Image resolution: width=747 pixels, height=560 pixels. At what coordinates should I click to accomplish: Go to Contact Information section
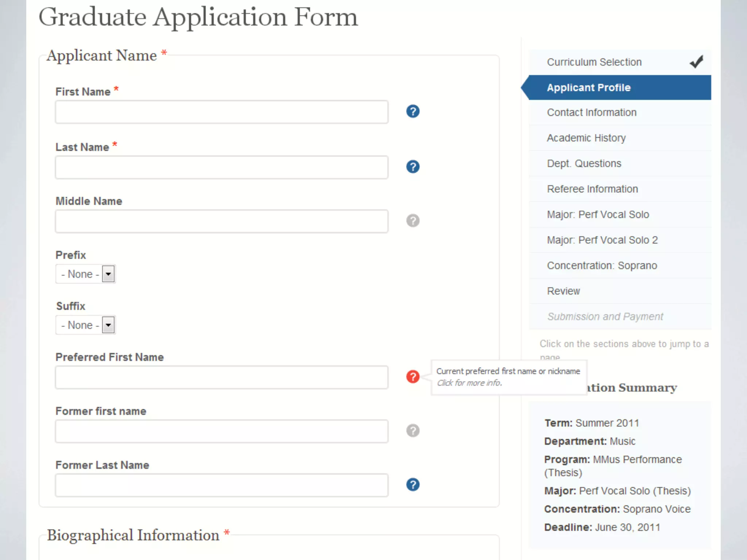pos(591,112)
